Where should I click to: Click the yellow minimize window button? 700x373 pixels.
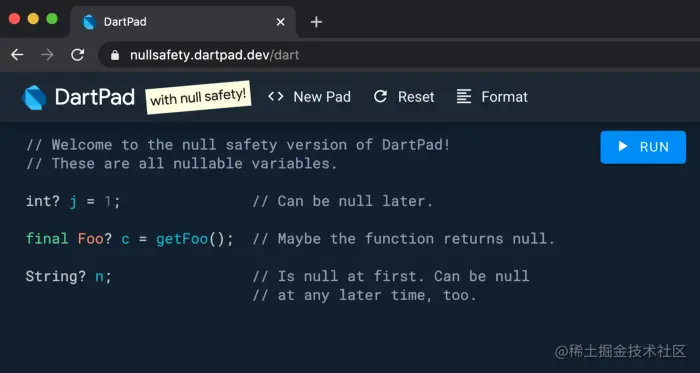point(33,19)
